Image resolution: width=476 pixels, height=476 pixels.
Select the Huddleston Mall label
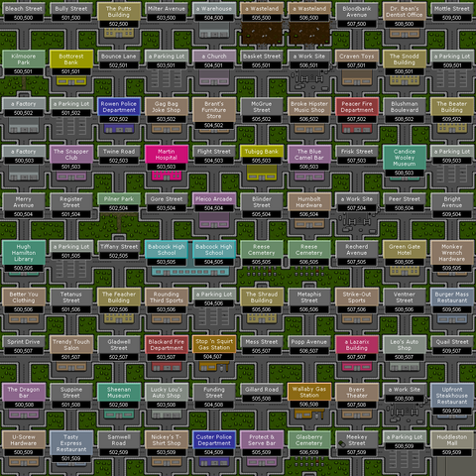pyautogui.click(x=452, y=440)
